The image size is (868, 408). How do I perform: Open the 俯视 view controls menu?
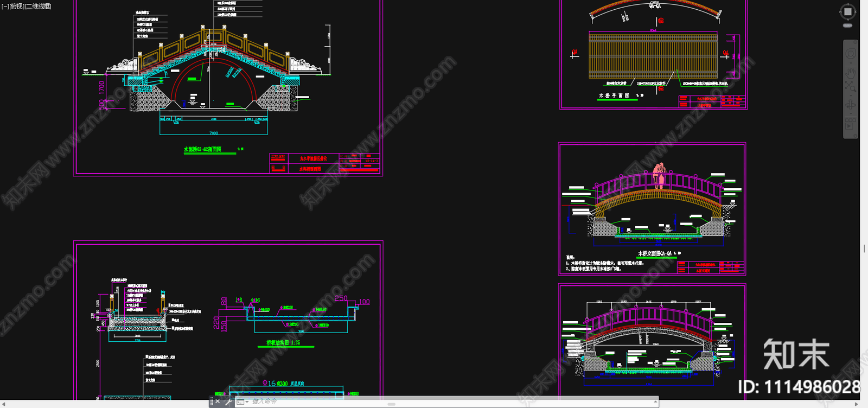(16, 7)
